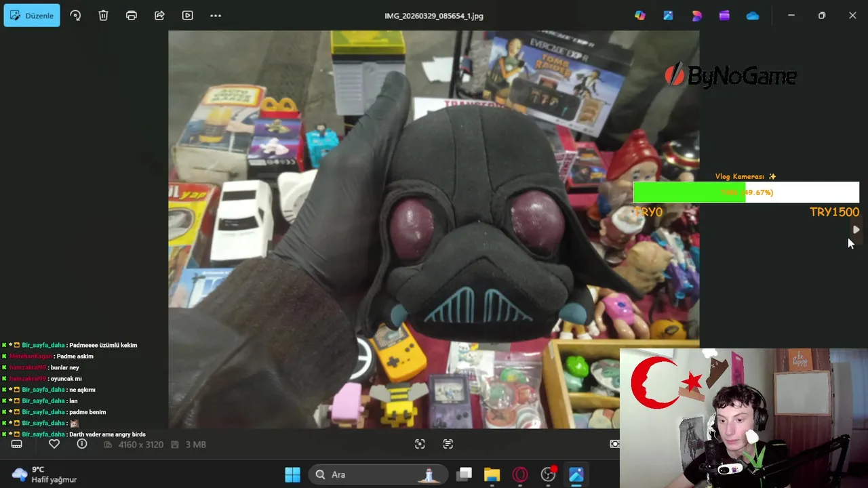868x488 pixels.
Task: Click the Düzenle edit button
Action: 32,16
